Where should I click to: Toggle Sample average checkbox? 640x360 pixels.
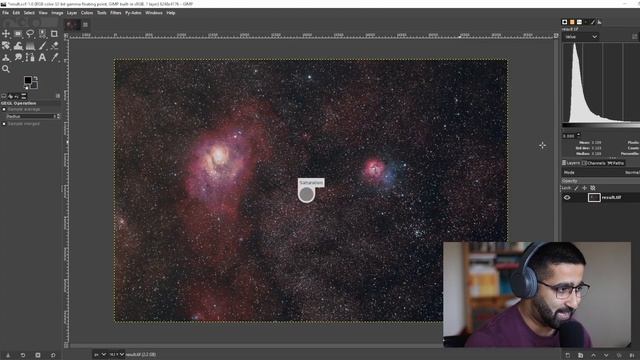point(4,109)
